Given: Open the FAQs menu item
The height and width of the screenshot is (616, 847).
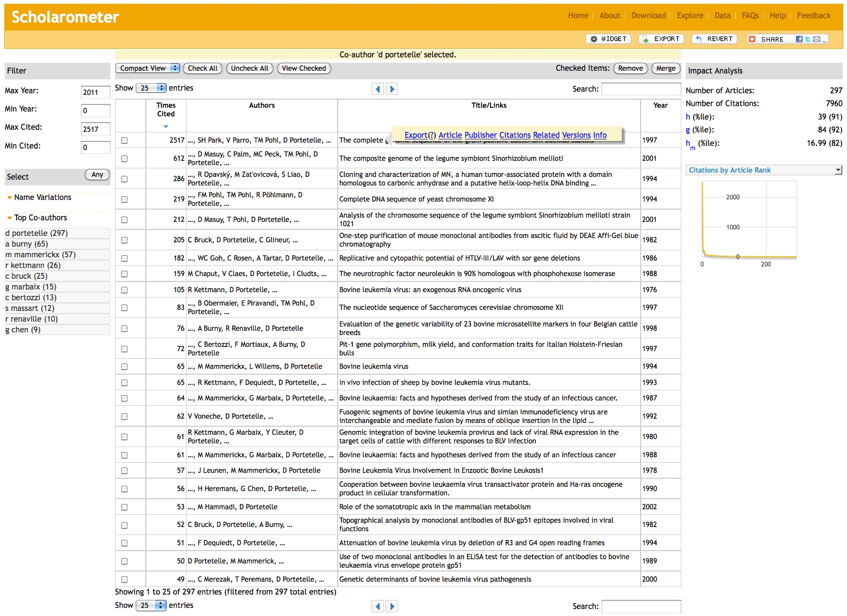Looking at the screenshot, I should (x=749, y=16).
